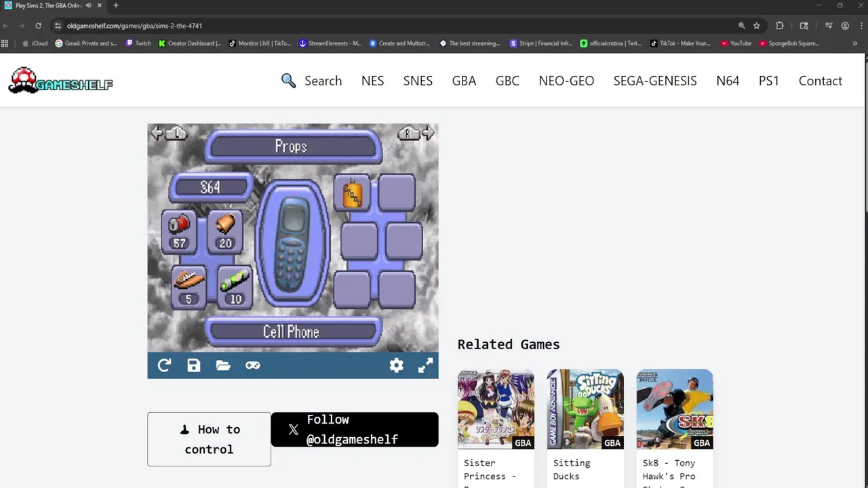Click the OldGameShelf mushroom logo
Image resolution: width=868 pixels, height=488 pixels.
(60, 80)
